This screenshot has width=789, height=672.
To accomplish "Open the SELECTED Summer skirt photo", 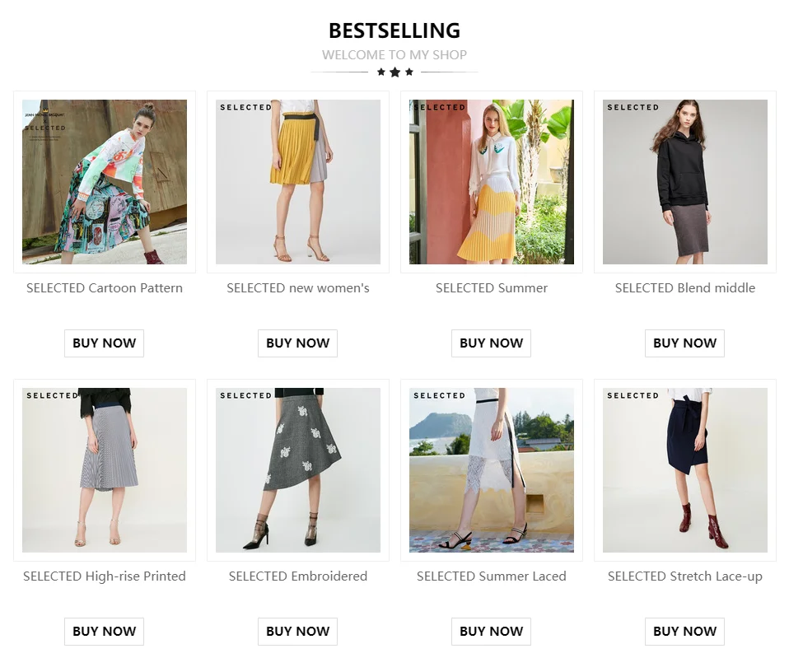I will [491, 181].
